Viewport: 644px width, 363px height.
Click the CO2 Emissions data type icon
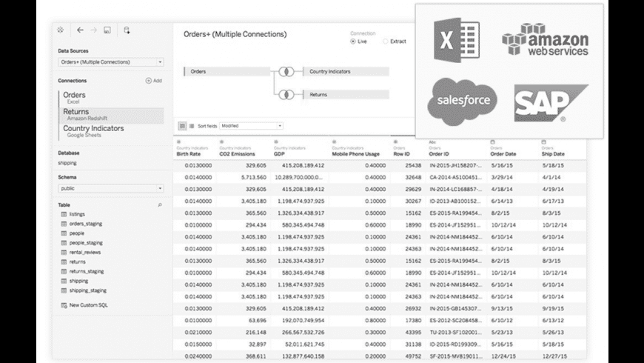pyautogui.click(x=221, y=141)
